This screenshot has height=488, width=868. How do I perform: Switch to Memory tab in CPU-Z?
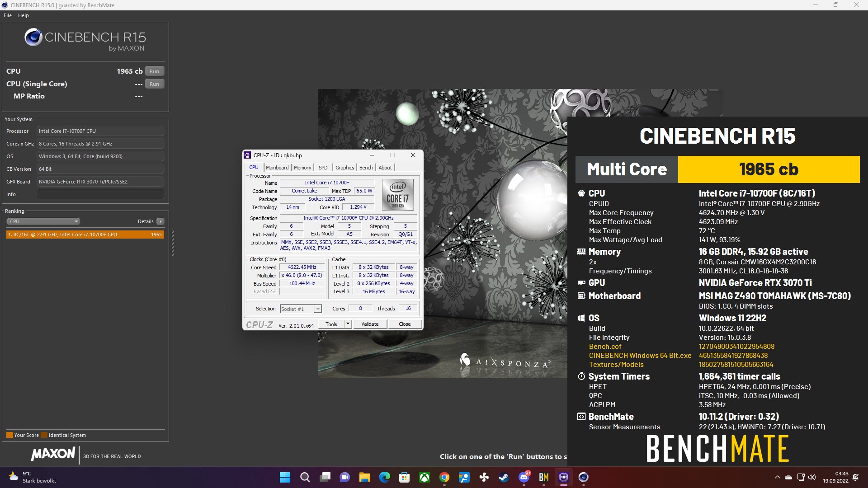302,168
